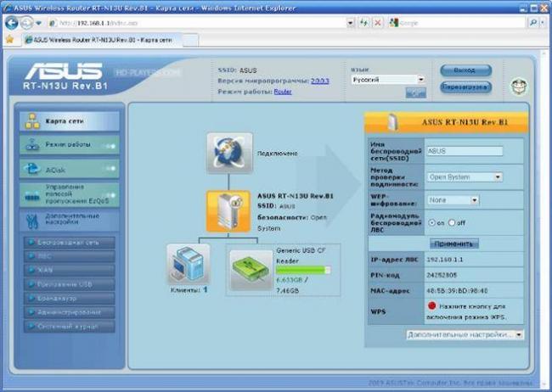Click the network map sidebar icon

coord(32,121)
